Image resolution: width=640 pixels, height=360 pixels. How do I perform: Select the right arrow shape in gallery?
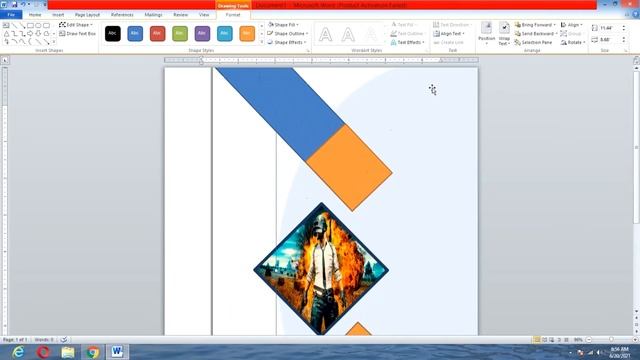pyautogui.click(x=30, y=33)
